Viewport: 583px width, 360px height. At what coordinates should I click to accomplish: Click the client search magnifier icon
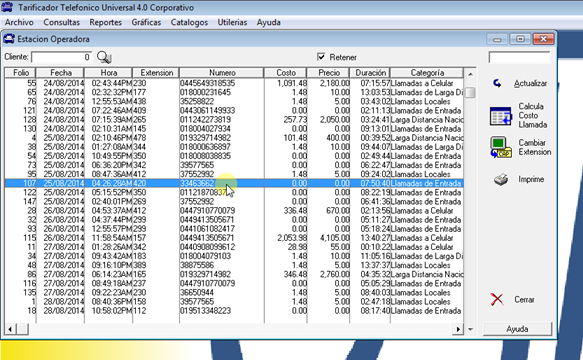click(x=104, y=57)
